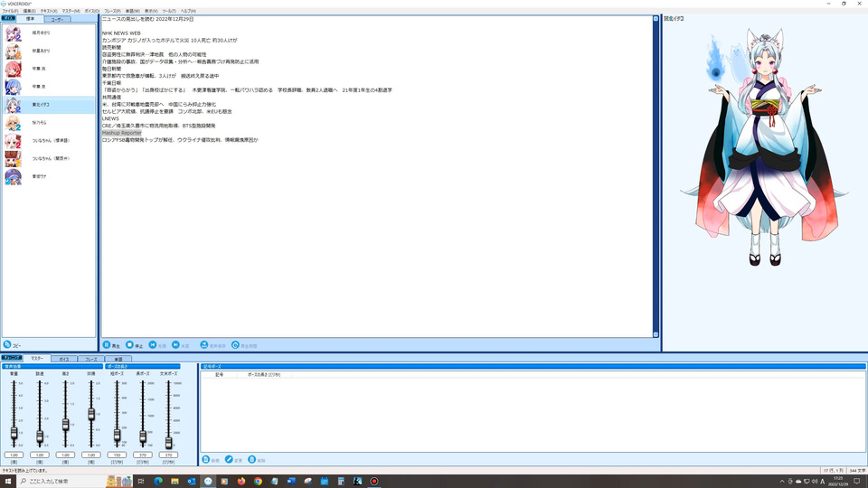
Task: Click the NHK NEWS WEB line in the text
Action: [121, 33]
